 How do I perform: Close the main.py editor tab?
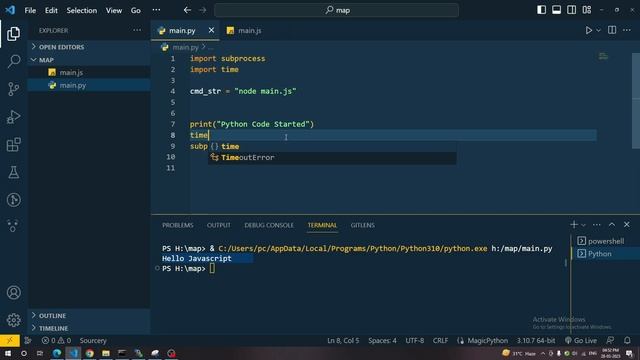coord(211,30)
